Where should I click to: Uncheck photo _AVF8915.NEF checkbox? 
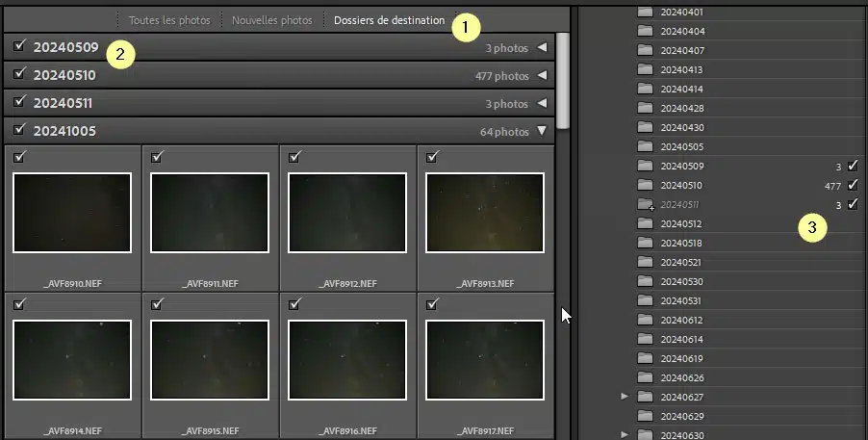[157, 304]
